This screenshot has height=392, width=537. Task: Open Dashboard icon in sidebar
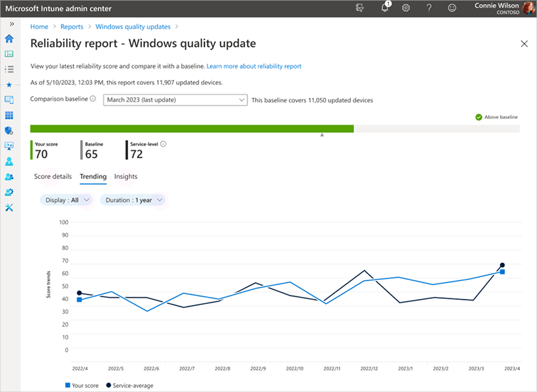(x=9, y=54)
